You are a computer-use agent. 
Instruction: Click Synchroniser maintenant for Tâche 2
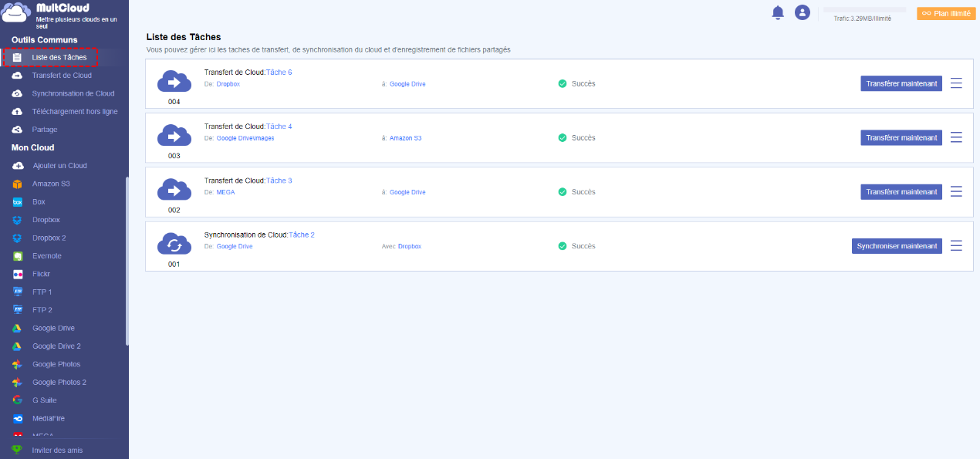(897, 245)
